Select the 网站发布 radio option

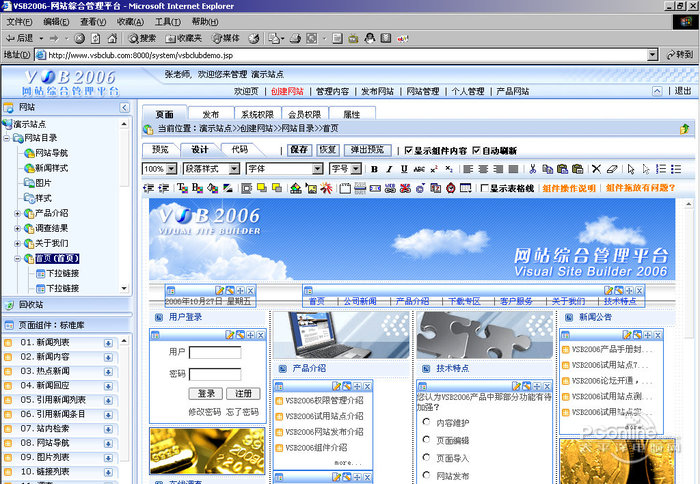coord(426,475)
